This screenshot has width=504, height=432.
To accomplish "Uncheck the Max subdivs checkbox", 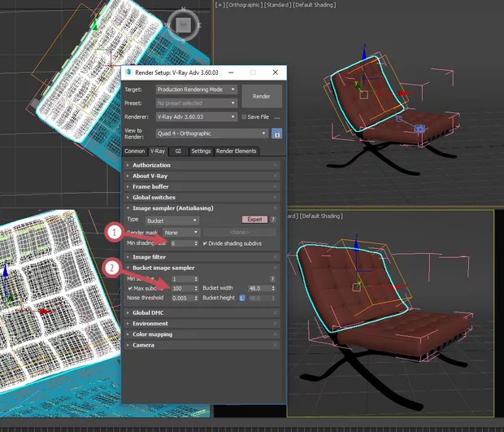I will (130, 288).
